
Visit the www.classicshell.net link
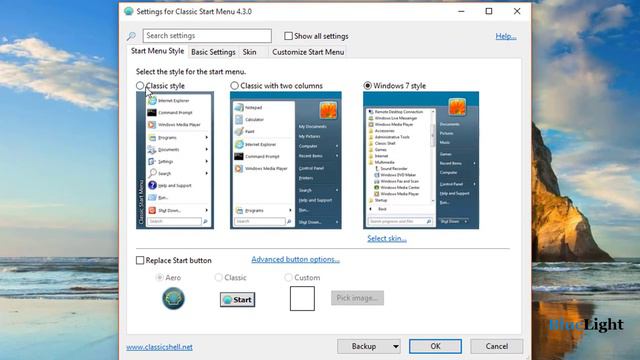click(159, 347)
